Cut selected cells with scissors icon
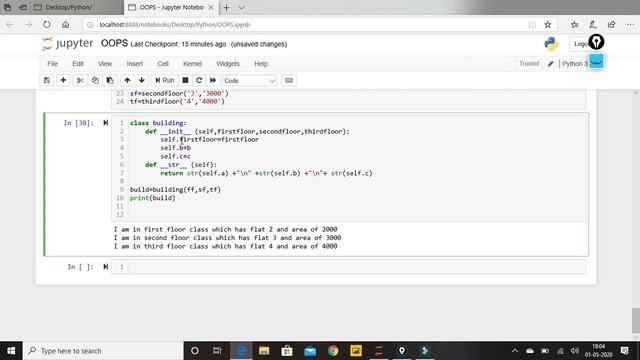 pos(80,80)
